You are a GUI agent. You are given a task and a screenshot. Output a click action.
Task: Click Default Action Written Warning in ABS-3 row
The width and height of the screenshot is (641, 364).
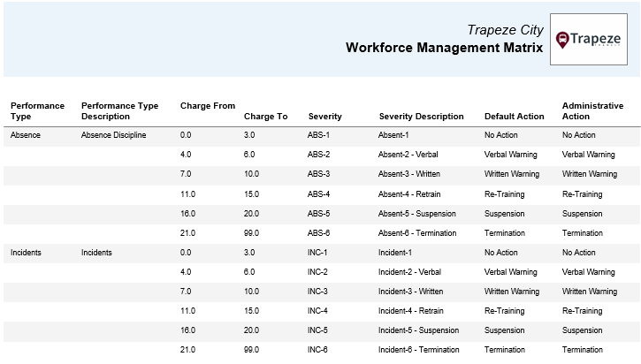pos(512,174)
